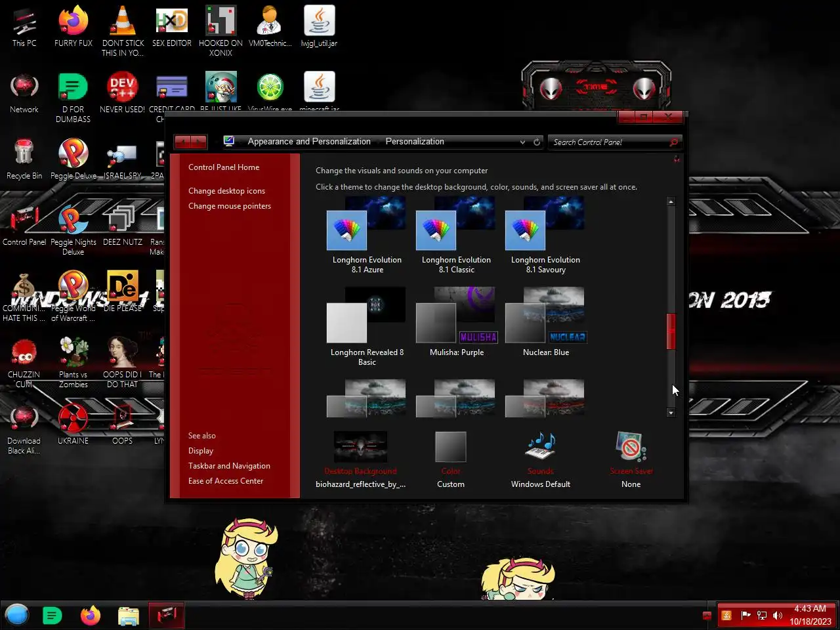Select the Longhorn Evolution 8.1 Savoury theme
This screenshot has width=840, height=630.
pyautogui.click(x=545, y=235)
